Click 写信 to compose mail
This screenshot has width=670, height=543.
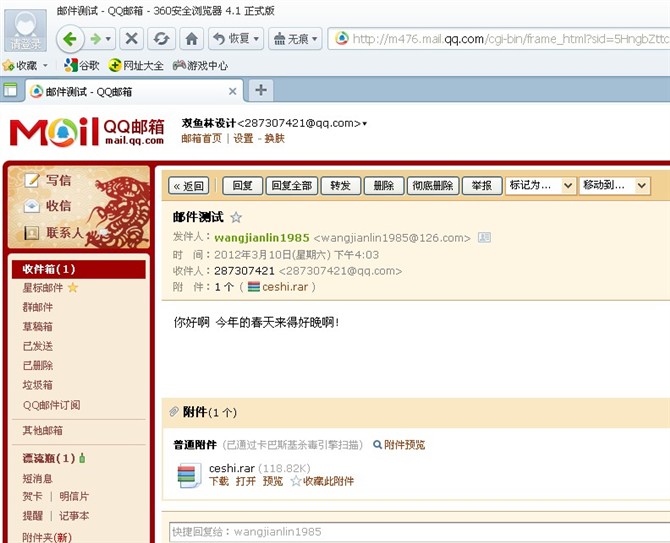[x=48, y=180]
